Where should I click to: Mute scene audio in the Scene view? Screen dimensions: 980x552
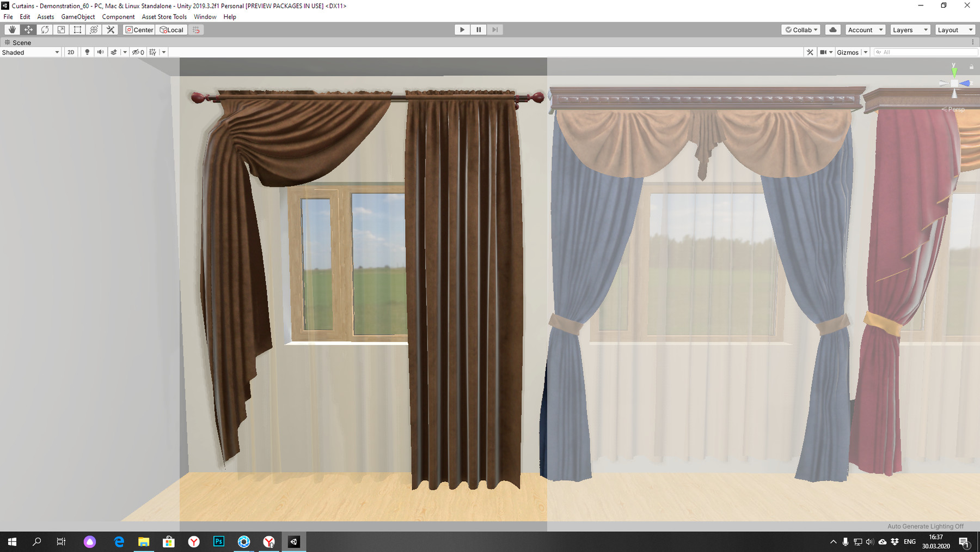[100, 52]
